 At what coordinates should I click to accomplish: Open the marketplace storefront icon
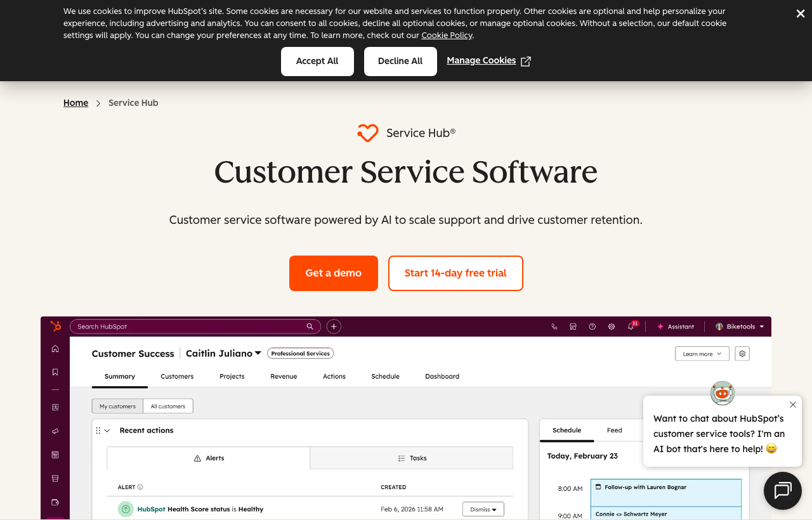click(573, 327)
